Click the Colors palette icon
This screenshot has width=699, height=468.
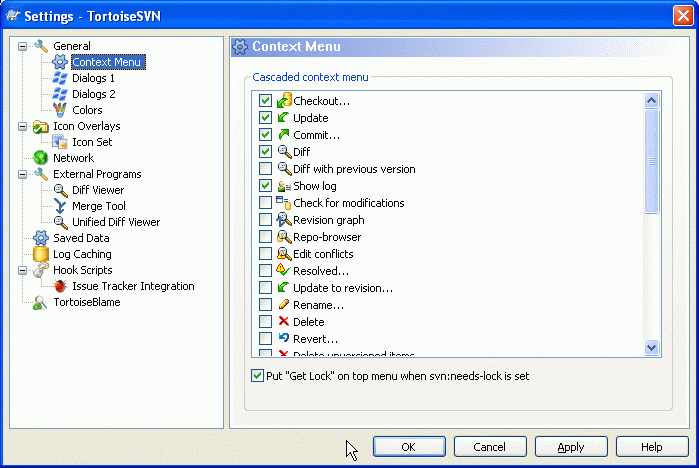click(60, 110)
